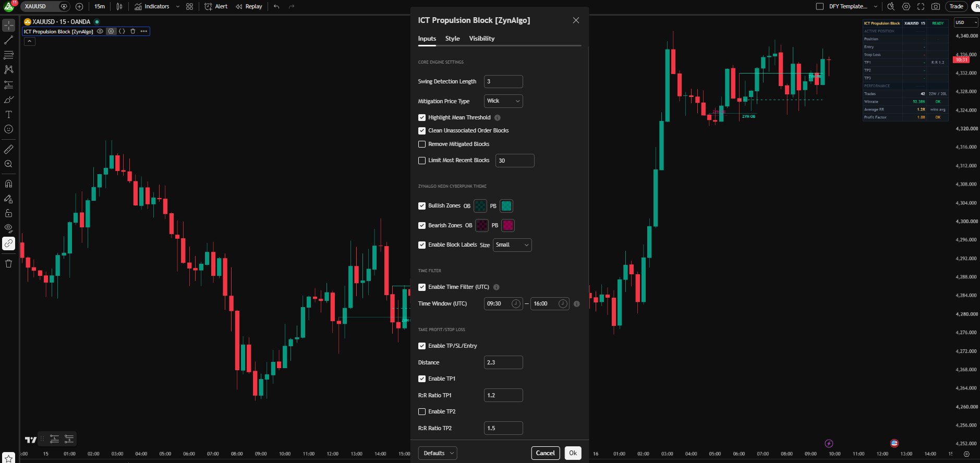The image size is (980, 463).
Task: Edit the Swing Detection Length field
Action: pyautogui.click(x=503, y=81)
